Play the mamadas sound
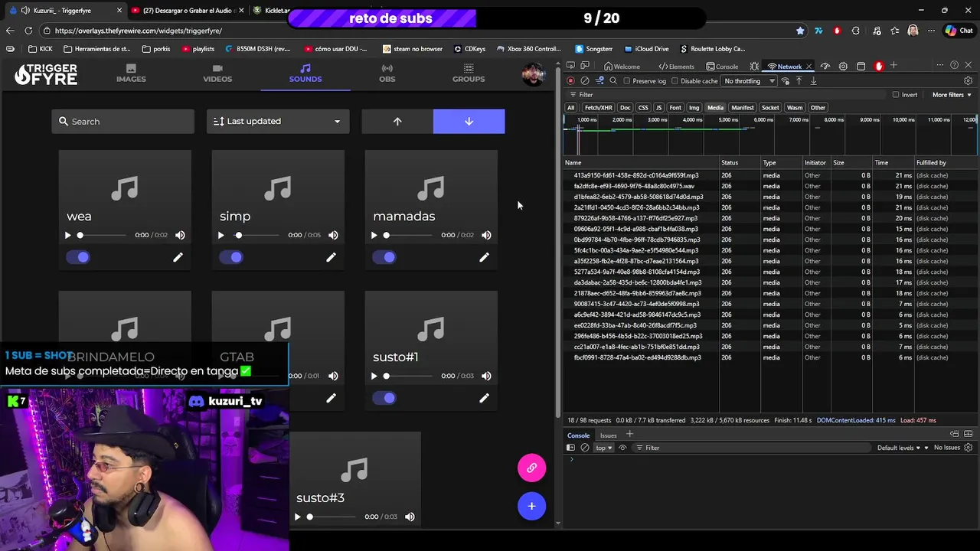The width and height of the screenshot is (980, 551). click(374, 236)
